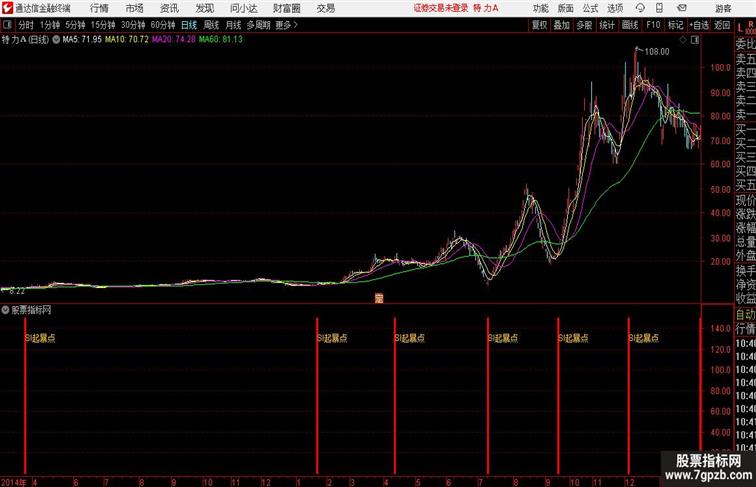Switch to the 15分钟 period tab
Image resolution: width=756 pixels, height=487 pixels.
[x=103, y=25]
